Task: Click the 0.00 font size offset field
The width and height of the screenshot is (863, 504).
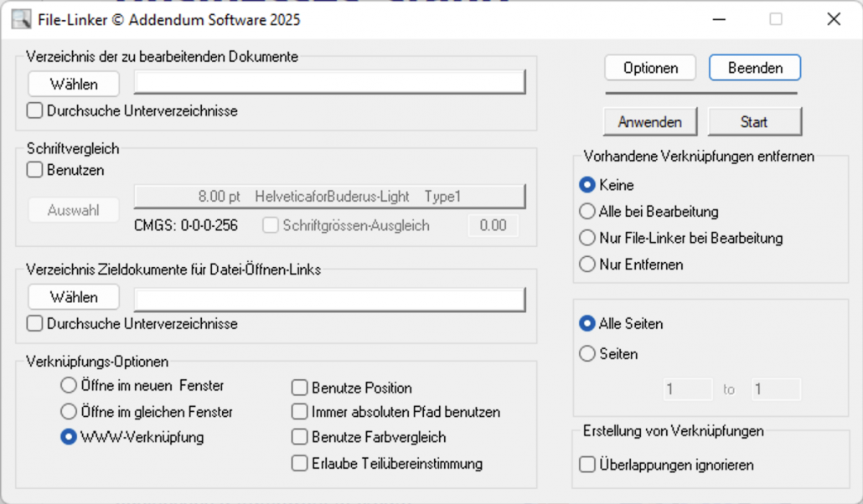Action: coord(494,225)
